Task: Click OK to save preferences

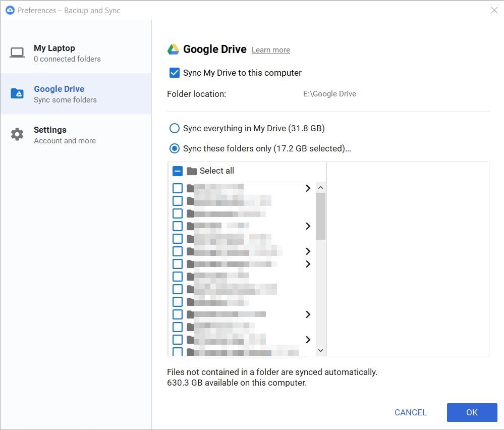Action: 472,412
